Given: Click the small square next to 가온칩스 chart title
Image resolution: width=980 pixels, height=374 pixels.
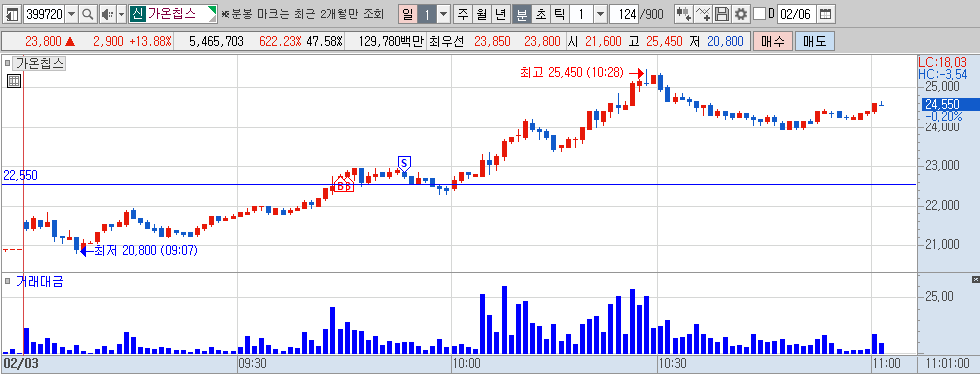Looking at the screenshot, I should point(8,63).
